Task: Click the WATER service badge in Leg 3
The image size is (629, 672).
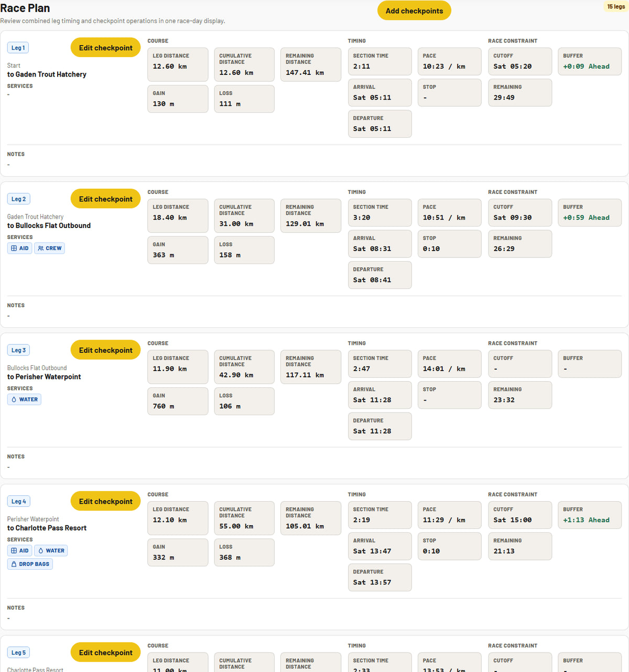Action: pyautogui.click(x=24, y=399)
